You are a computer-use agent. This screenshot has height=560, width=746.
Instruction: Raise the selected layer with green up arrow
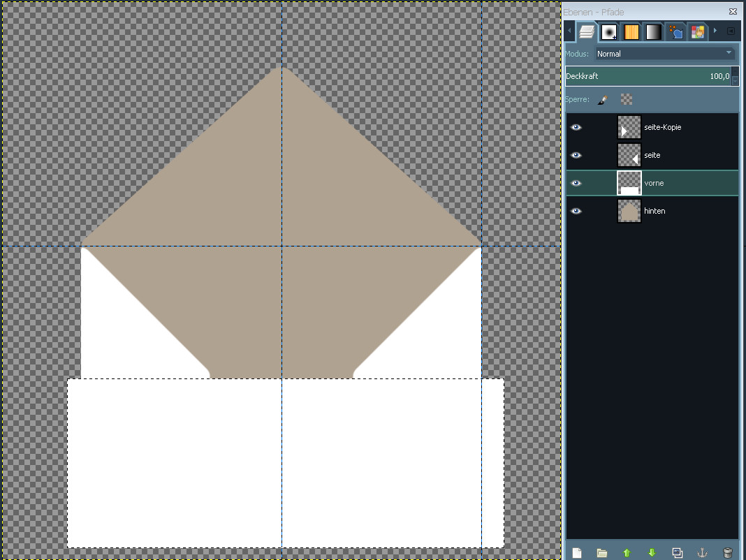click(x=627, y=553)
